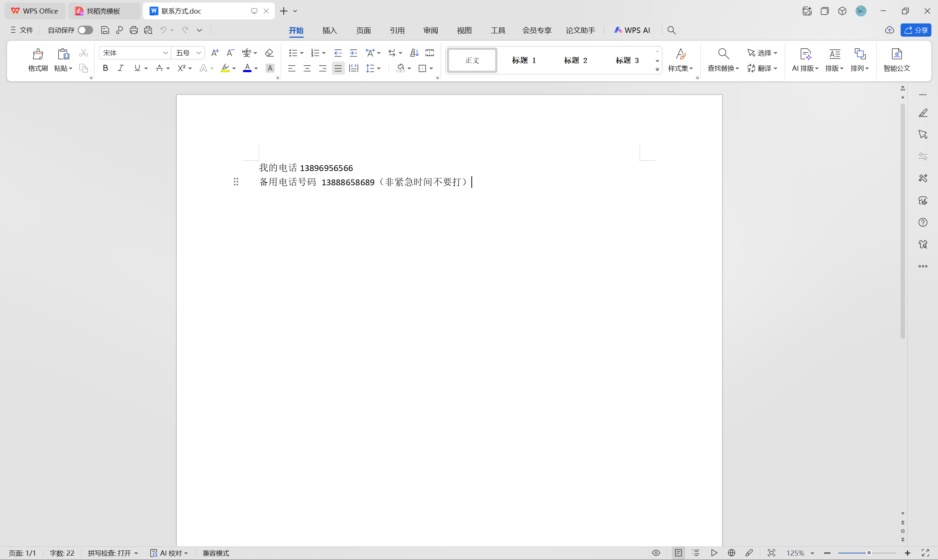This screenshot has height=560, width=938.
Task: Expand the font size dropdown (五号)
Action: [199, 53]
